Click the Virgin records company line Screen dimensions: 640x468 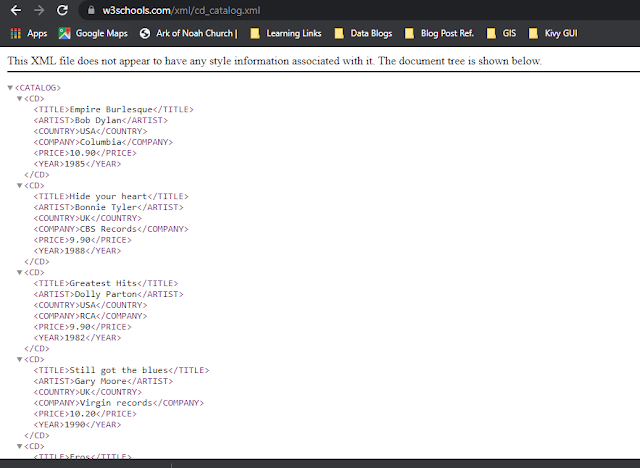[119, 403]
